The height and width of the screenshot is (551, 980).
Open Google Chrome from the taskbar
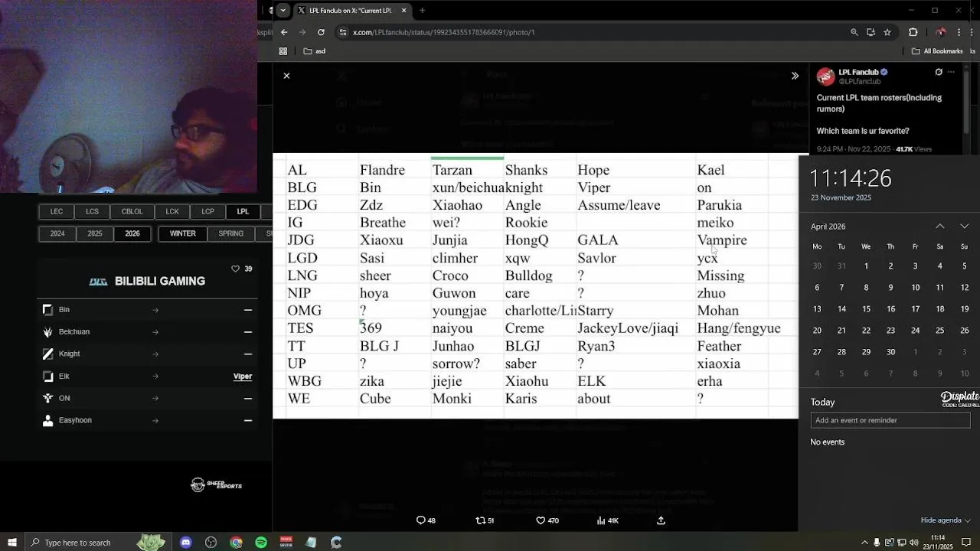236,543
